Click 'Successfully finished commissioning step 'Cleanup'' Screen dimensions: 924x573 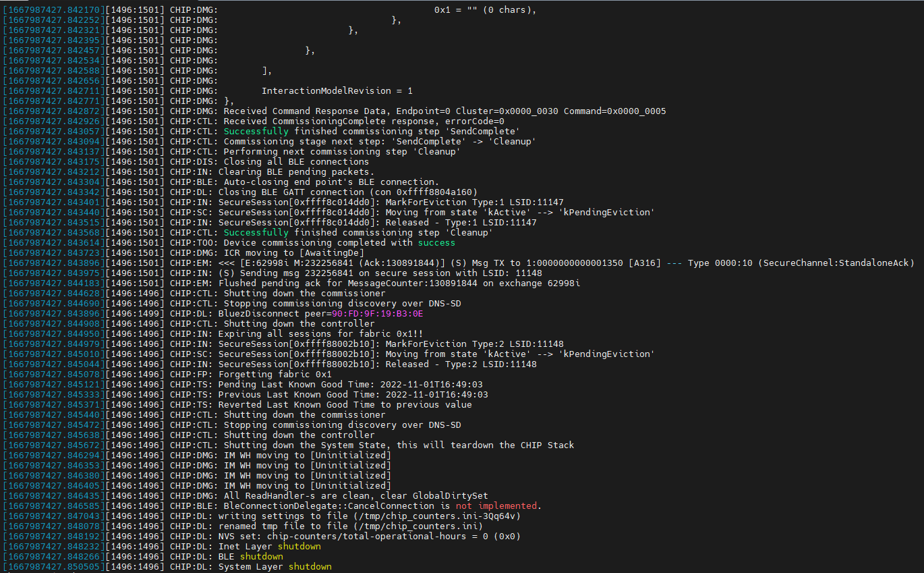[x=358, y=233]
